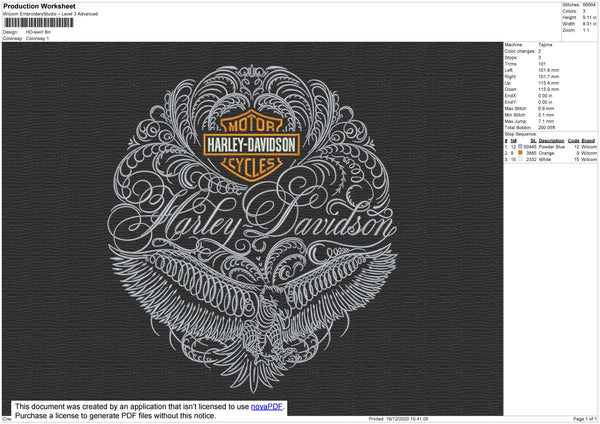Click the 'Code' column header
Screen dimensions: 600x424
[x=574, y=141]
